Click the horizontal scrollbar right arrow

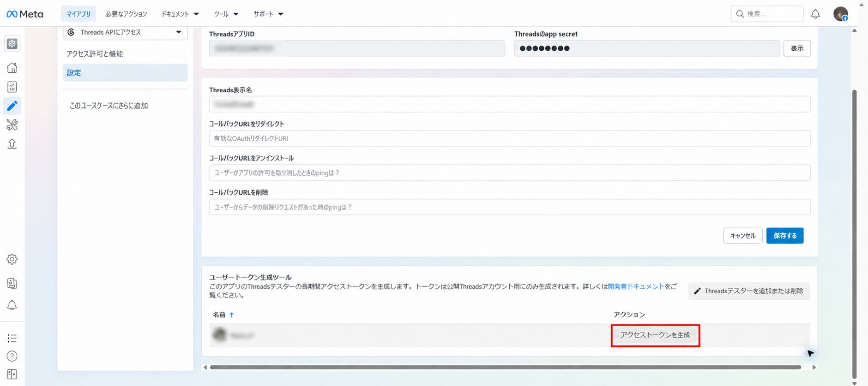(x=814, y=367)
